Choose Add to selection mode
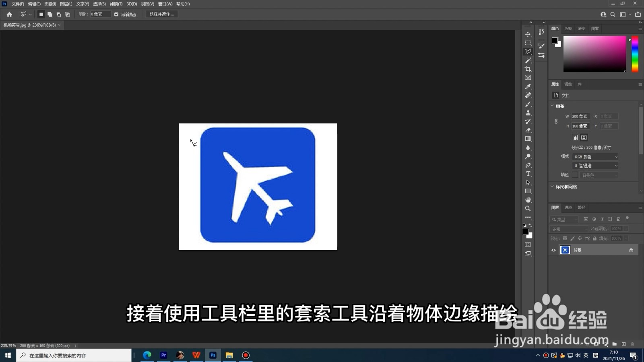Image resolution: width=644 pixels, height=362 pixels. 50,14
